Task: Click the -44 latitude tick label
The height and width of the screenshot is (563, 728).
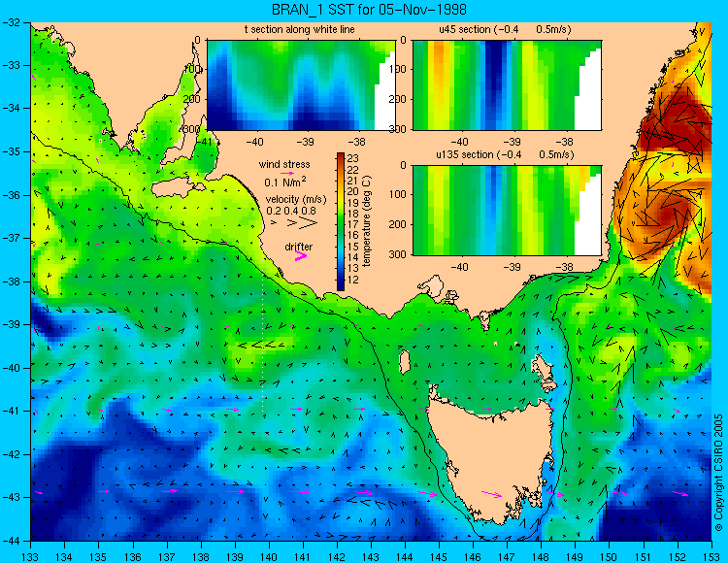Action: click(x=12, y=541)
